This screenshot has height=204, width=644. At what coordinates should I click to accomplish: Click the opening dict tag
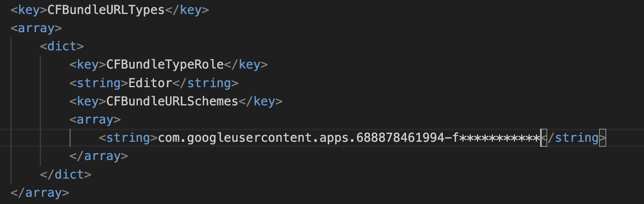[x=62, y=47]
